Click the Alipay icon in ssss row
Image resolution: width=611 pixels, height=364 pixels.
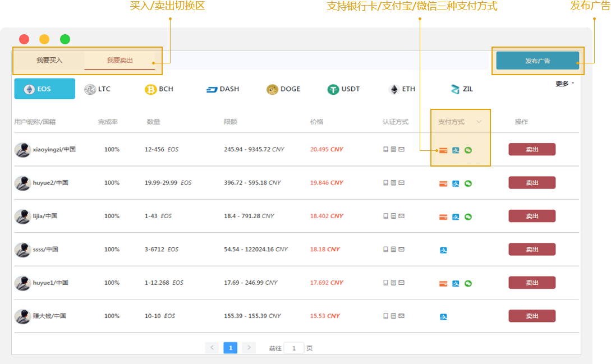tap(443, 250)
